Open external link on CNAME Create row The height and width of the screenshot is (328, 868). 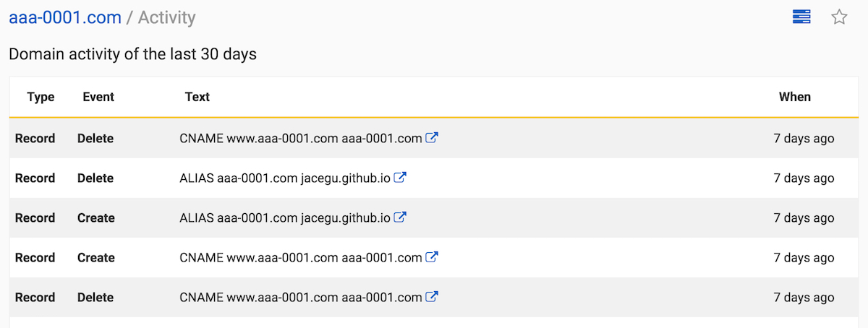(432, 257)
